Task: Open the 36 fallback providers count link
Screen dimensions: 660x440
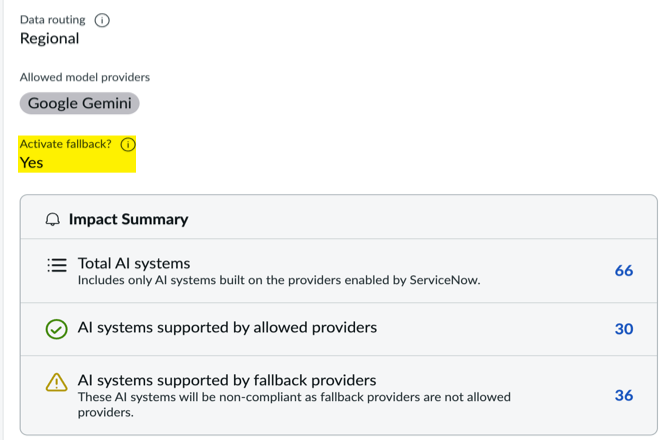Action: click(624, 395)
